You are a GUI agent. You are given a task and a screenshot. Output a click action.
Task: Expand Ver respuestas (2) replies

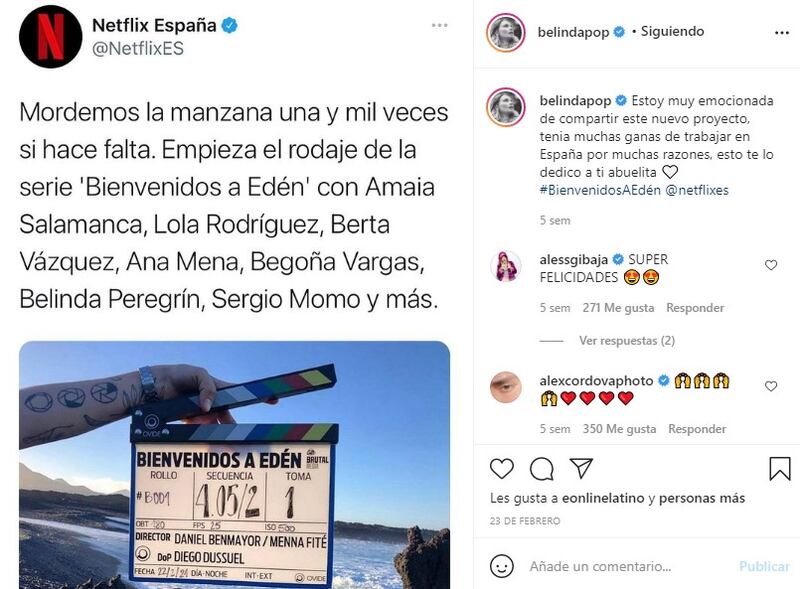627,340
